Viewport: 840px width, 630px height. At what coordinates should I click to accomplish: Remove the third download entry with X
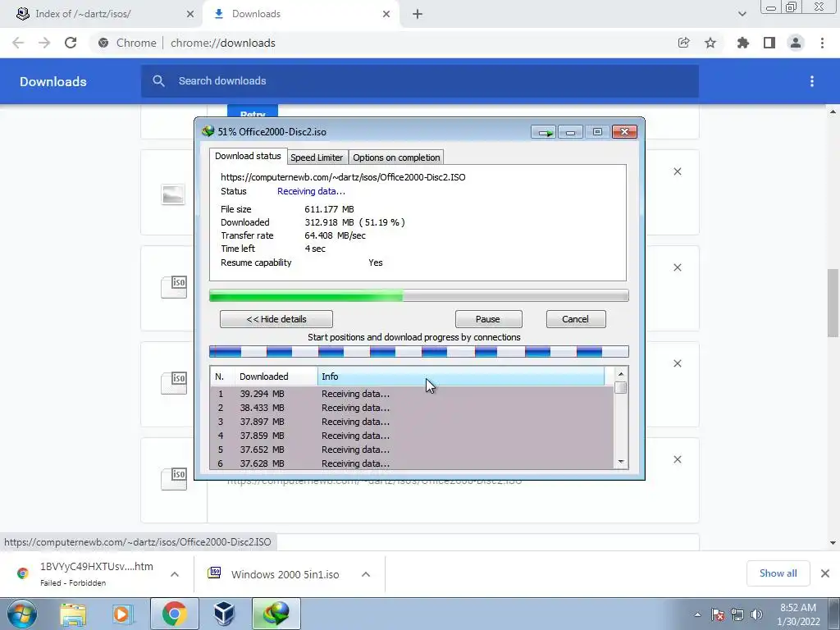(x=678, y=363)
